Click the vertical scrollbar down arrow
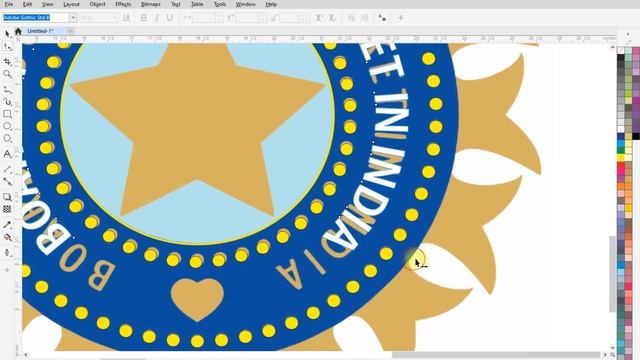Image resolution: width=640 pixels, height=360 pixels. coord(612,347)
